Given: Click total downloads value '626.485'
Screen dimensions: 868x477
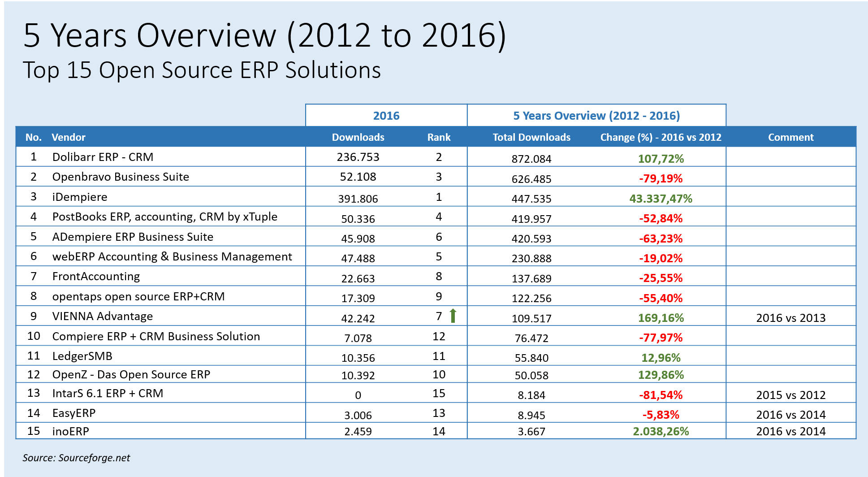Looking at the screenshot, I should tap(531, 179).
